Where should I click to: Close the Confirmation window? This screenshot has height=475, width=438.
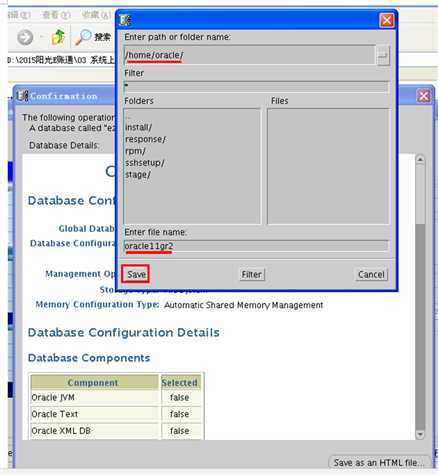point(424,96)
